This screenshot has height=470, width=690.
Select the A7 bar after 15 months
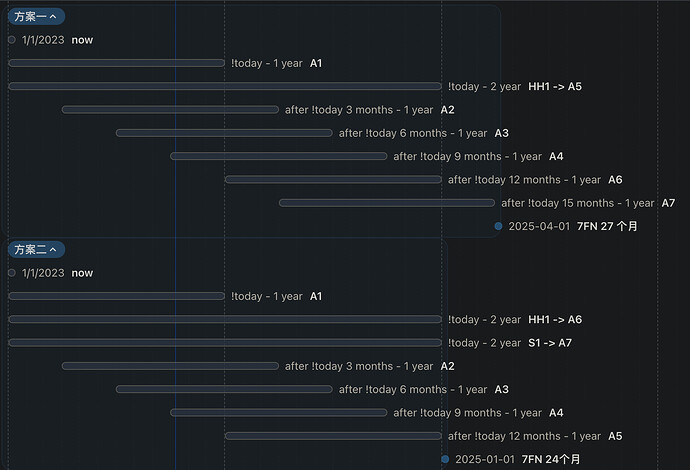[387, 203]
